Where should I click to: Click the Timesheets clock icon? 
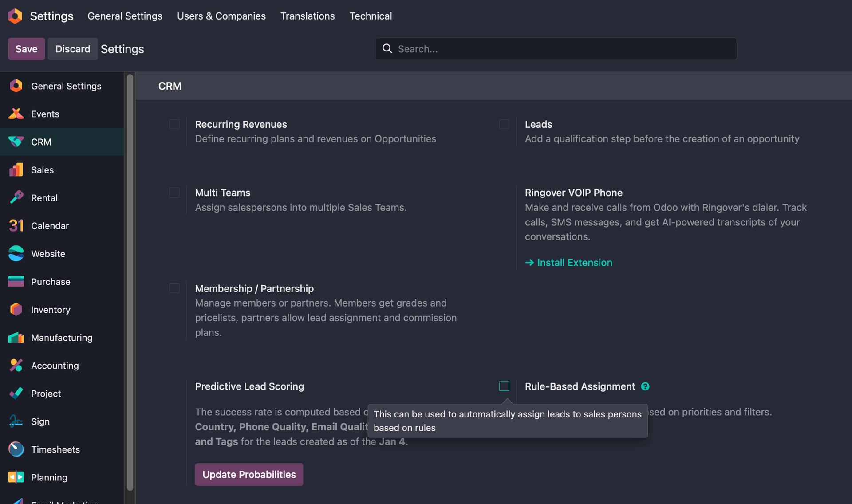[16, 449]
